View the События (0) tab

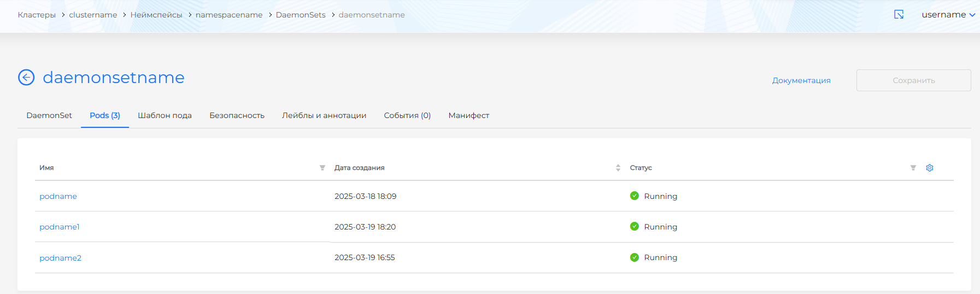407,115
